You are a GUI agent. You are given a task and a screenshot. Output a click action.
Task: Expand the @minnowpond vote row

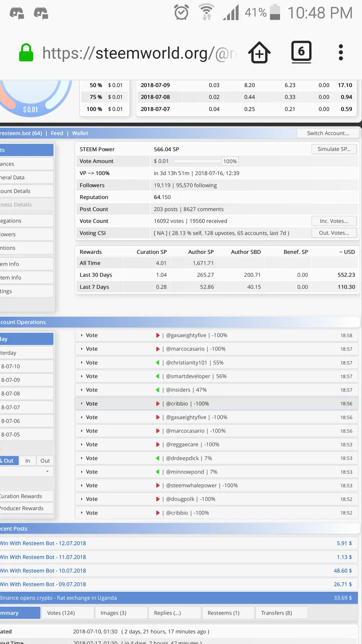[x=217, y=471]
